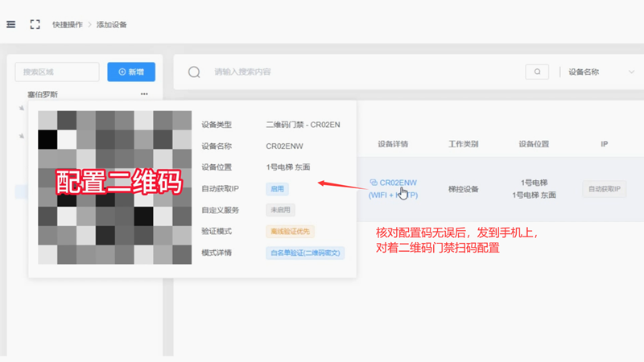Click the 1号电梯 东面 value in the popup
Image resolution: width=644 pixels, height=362 pixels.
[x=288, y=167]
